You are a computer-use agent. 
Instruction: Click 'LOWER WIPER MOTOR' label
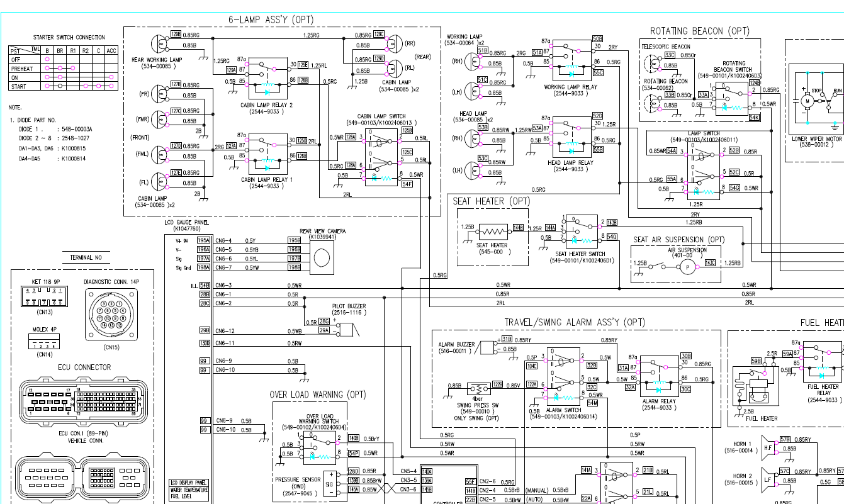pos(816,138)
